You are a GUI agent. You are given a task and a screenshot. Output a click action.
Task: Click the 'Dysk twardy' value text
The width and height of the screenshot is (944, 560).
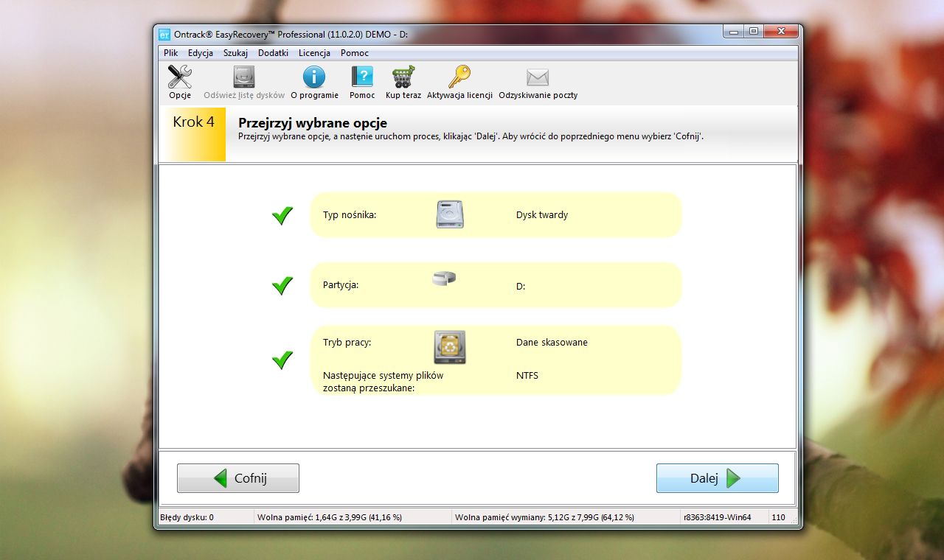(x=542, y=215)
